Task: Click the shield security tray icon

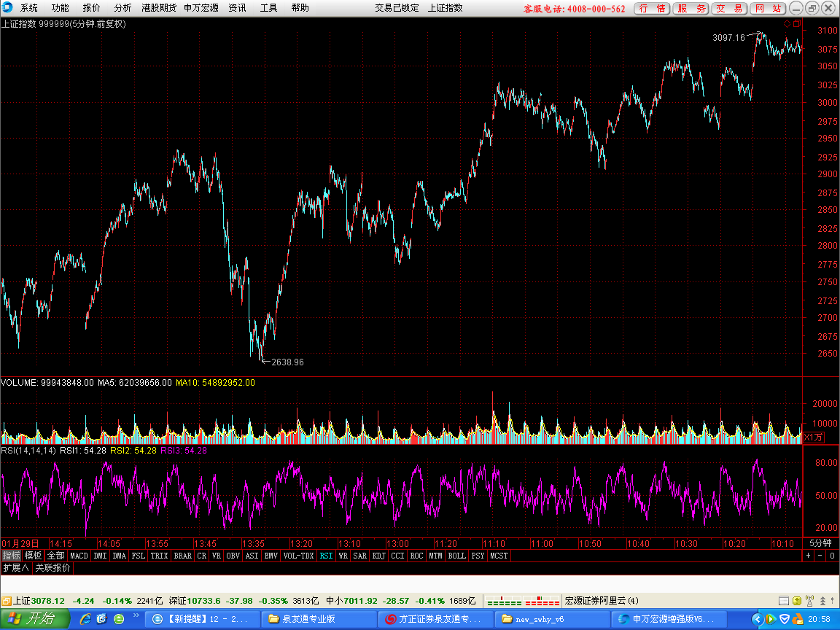Action: click(x=785, y=619)
